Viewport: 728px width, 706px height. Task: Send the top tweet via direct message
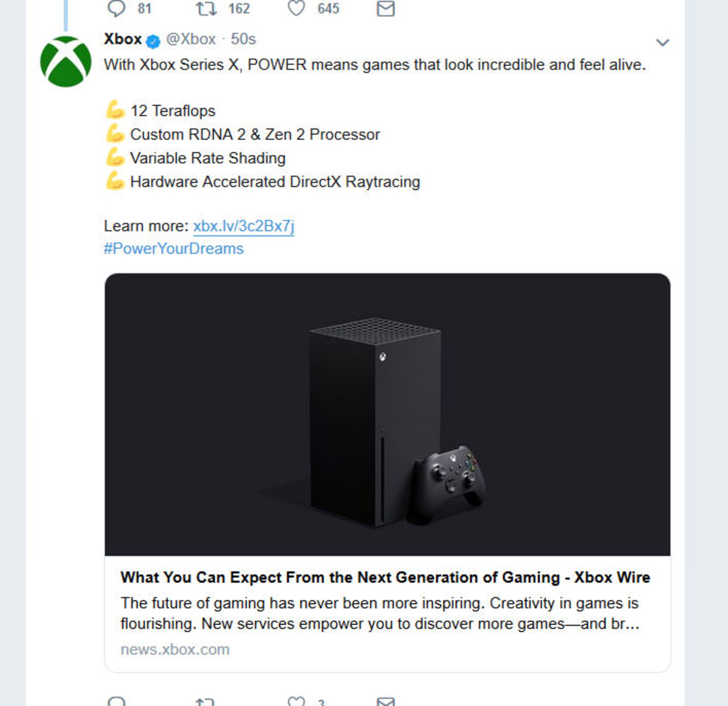point(386,8)
